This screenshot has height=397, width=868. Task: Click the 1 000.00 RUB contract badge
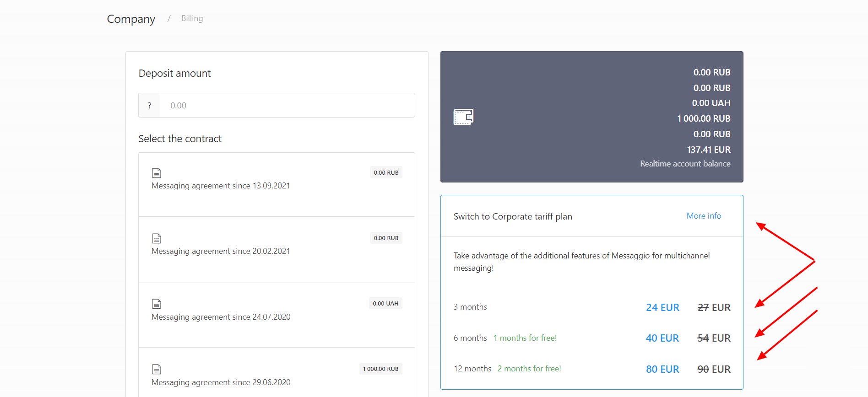pyautogui.click(x=380, y=369)
